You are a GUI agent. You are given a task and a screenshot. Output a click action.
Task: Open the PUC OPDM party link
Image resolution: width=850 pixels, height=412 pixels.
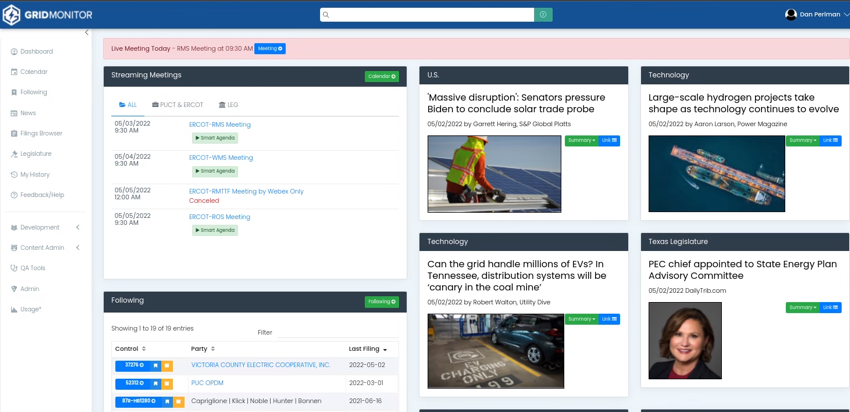point(207,383)
